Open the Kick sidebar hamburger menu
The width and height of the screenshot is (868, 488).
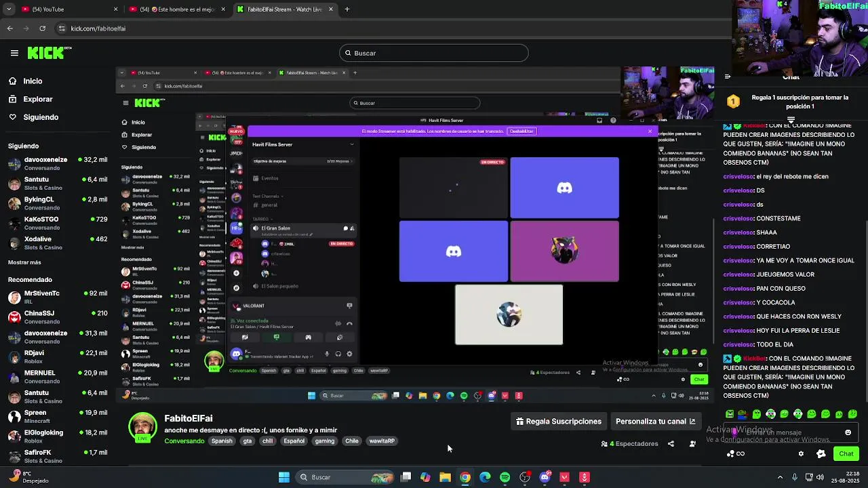pos(14,53)
